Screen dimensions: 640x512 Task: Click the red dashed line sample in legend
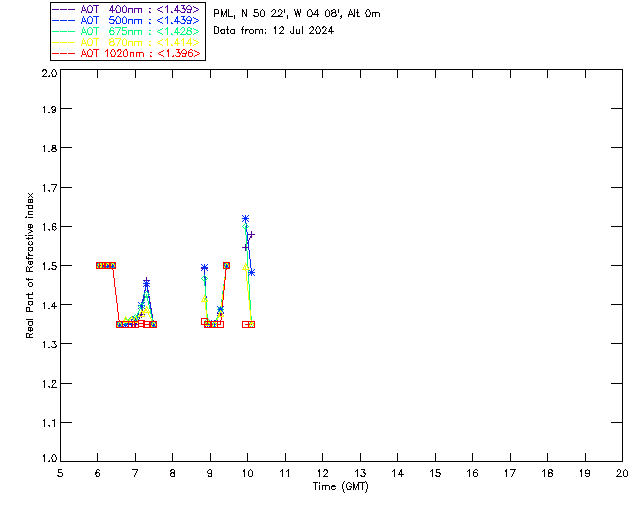(x=64, y=53)
